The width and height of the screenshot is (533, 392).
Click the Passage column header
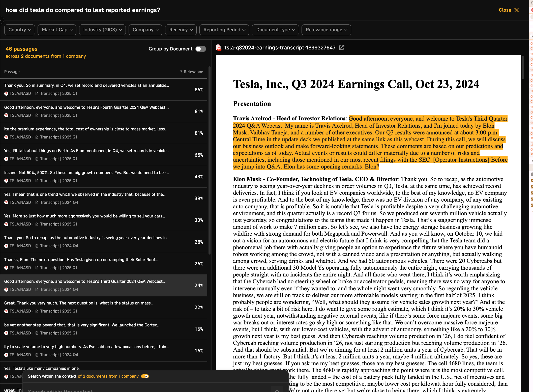[12, 72]
